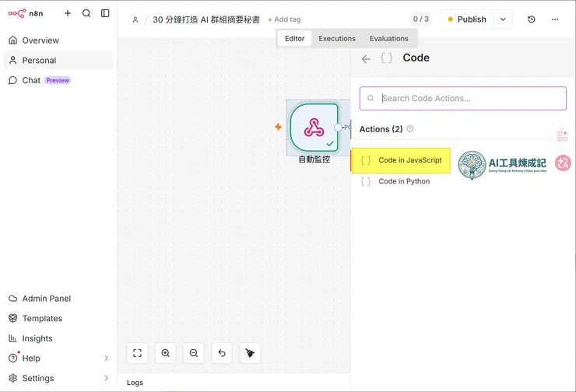Click the help icon beside Actions (2)
576x392 pixels.
[410, 129]
